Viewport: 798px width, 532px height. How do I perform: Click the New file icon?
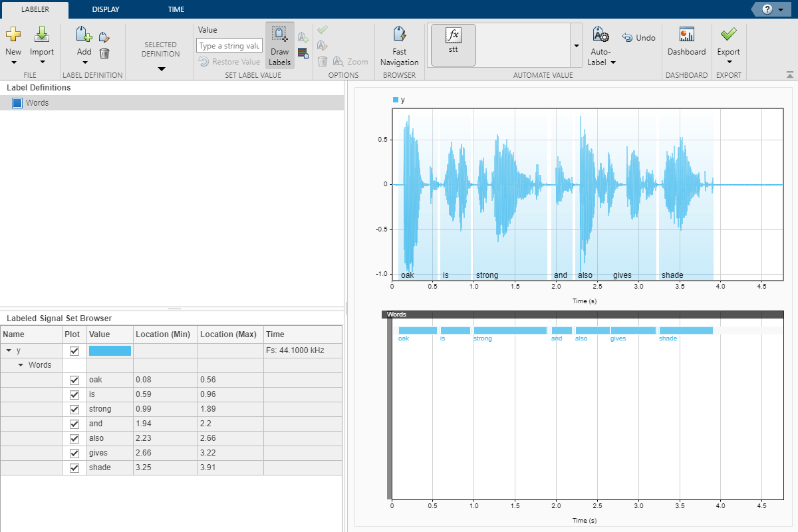coord(13,35)
